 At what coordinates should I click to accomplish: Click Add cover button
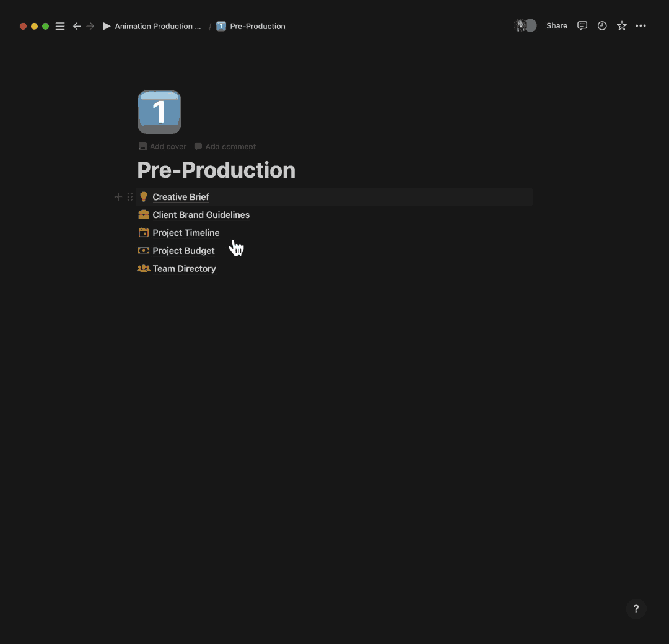coord(162,146)
